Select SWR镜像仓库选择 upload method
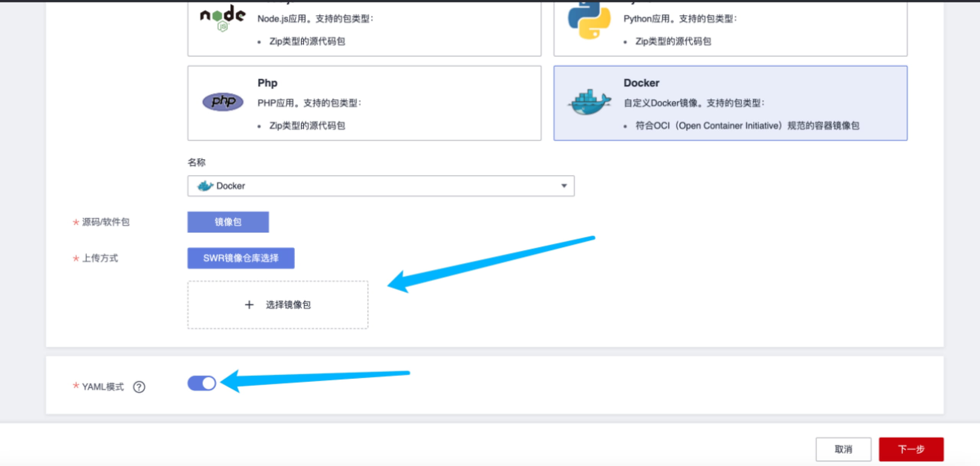980x466 pixels. pos(241,258)
